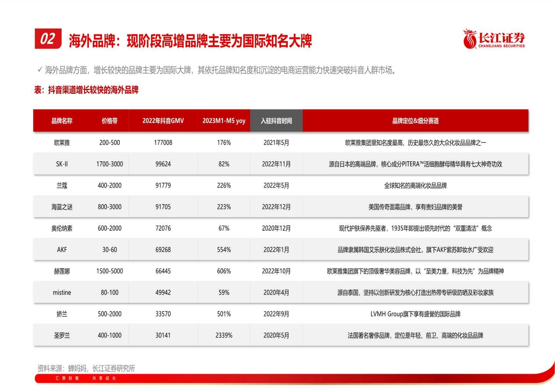This screenshot has width=555, height=392.
Task: Click the footer slogan 汇聚财智 共享成长
Action: pyautogui.click(x=86, y=378)
